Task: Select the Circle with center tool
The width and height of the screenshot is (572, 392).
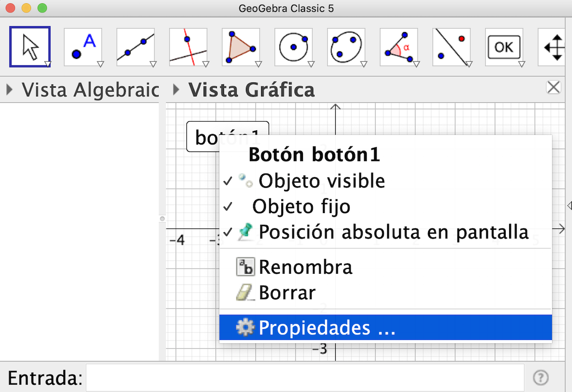Action: coord(294,47)
